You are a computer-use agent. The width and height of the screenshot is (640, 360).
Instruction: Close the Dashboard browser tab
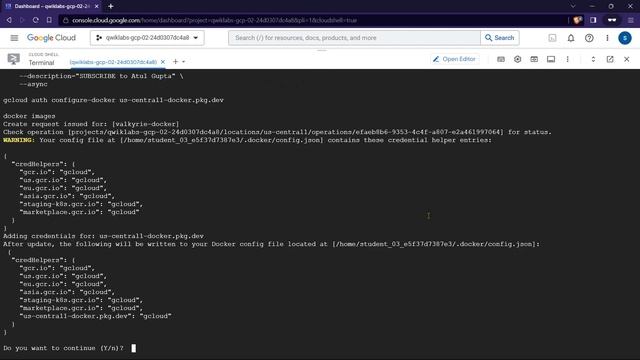[x=97, y=6]
